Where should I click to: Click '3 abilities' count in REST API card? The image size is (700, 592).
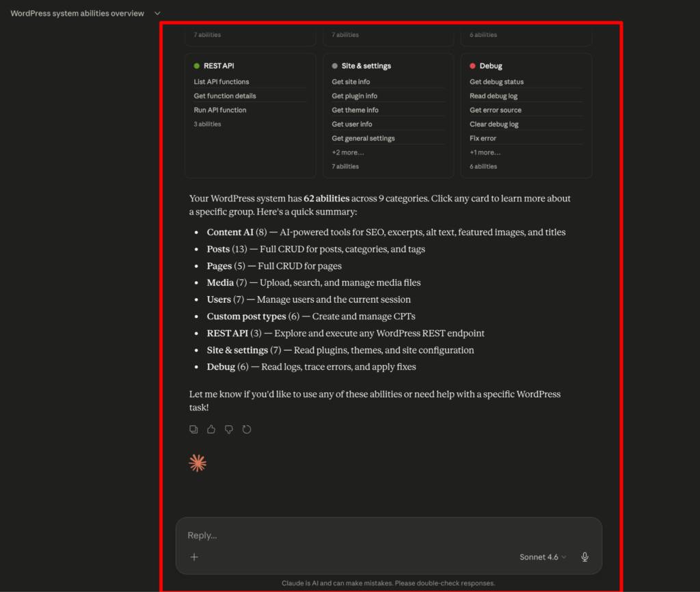click(207, 124)
